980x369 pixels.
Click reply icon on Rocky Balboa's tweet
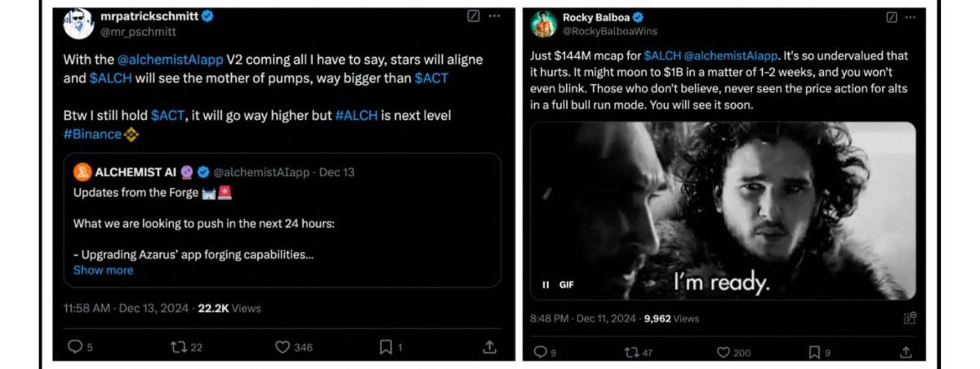pyautogui.click(x=539, y=352)
